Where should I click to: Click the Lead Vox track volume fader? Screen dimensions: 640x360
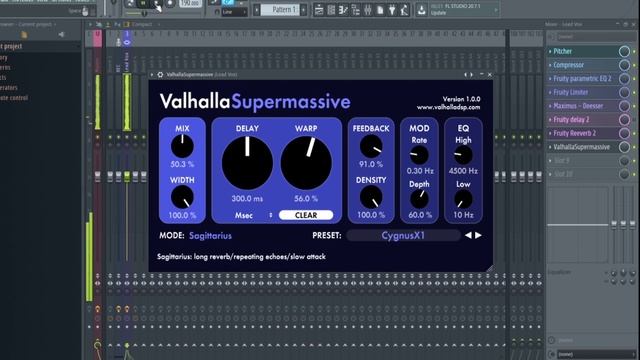[x=127, y=176]
